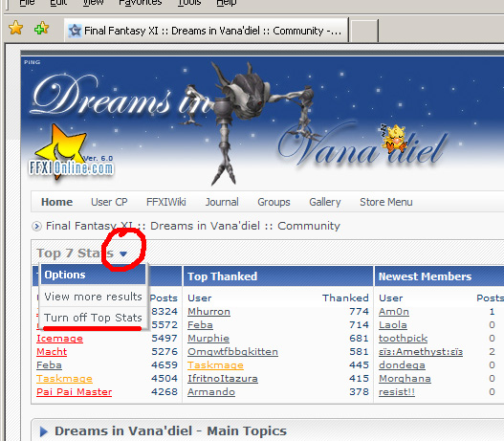Open Icemage's profile in top posters

[59, 339]
